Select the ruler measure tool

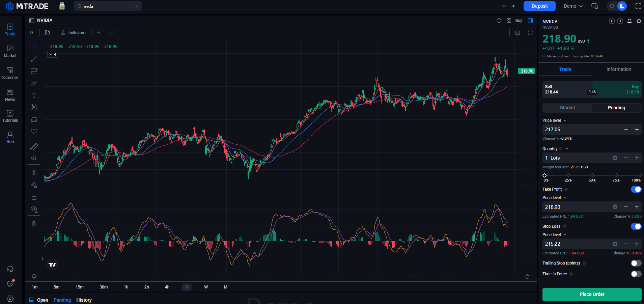(34, 146)
